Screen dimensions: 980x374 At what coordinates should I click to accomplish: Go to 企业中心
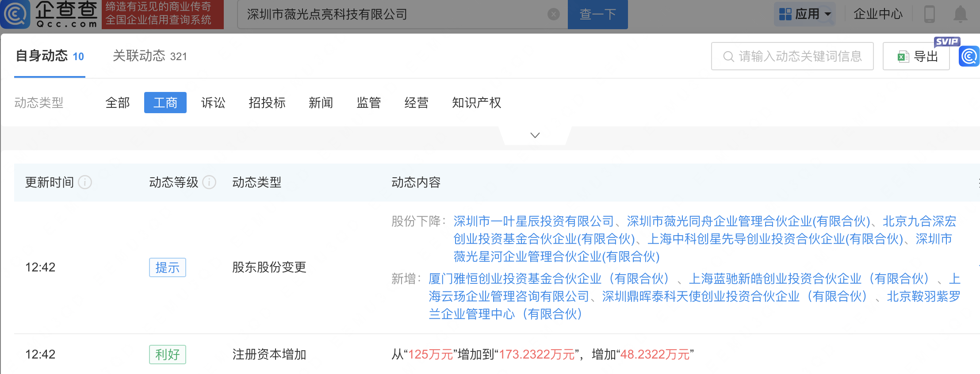(878, 14)
